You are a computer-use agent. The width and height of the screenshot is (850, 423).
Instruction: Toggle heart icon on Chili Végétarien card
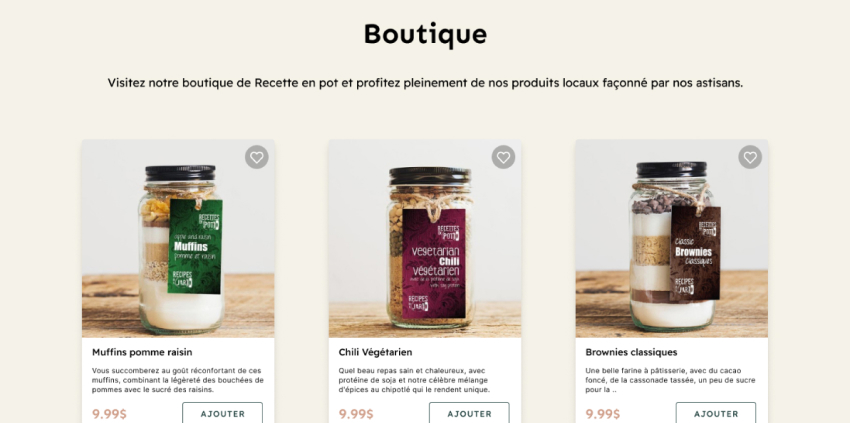tap(503, 157)
